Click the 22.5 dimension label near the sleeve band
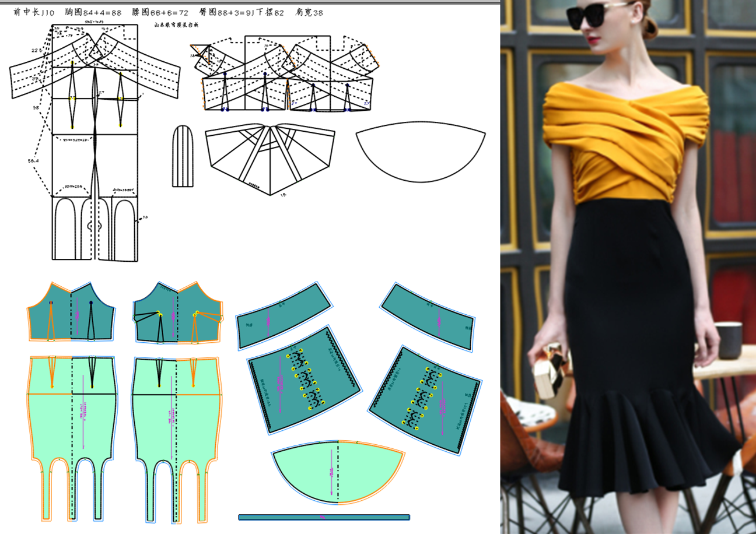The height and width of the screenshot is (534, 756). click(x=37, y=50)
